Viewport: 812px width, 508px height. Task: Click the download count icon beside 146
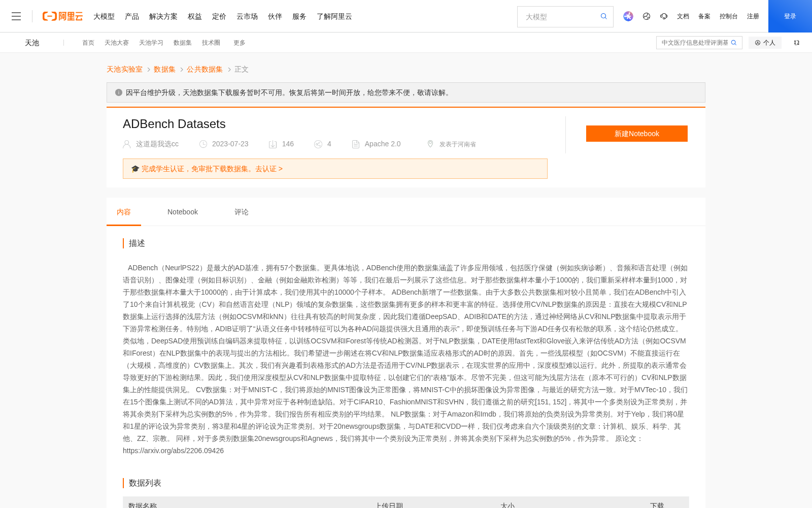coord(273,144)
